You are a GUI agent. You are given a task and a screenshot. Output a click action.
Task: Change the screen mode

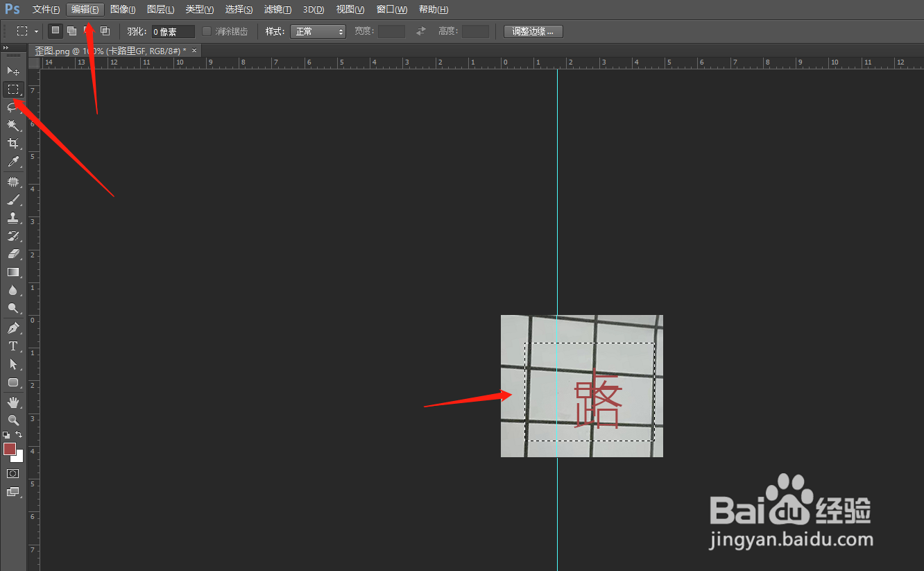13,492
